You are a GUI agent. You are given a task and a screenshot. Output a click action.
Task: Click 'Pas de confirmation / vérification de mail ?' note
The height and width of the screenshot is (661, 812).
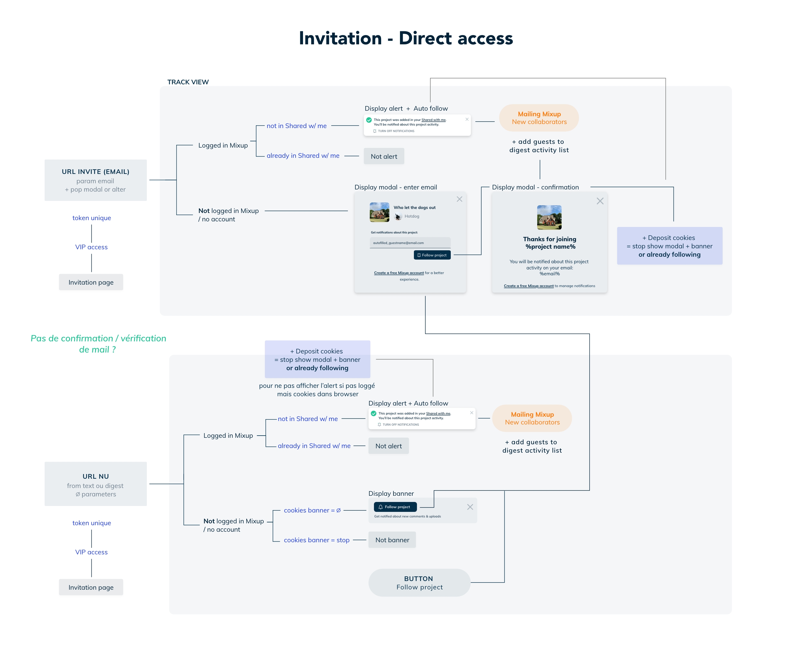point(98,344)
